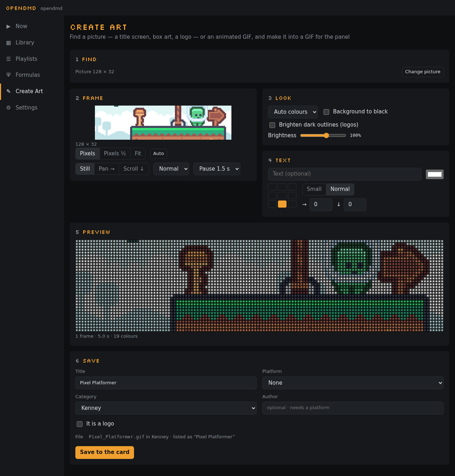Open the Auto colours dropdown
This screenshot has height=476, width=455.
pyautogui.click(x=293, y=112)
